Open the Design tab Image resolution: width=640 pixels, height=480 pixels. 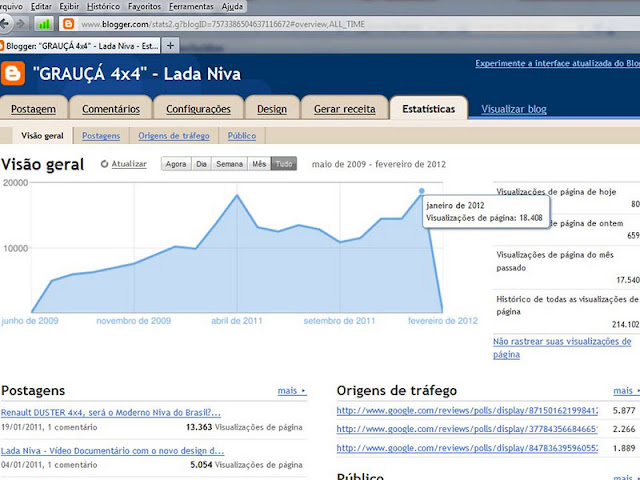(272, 109)
